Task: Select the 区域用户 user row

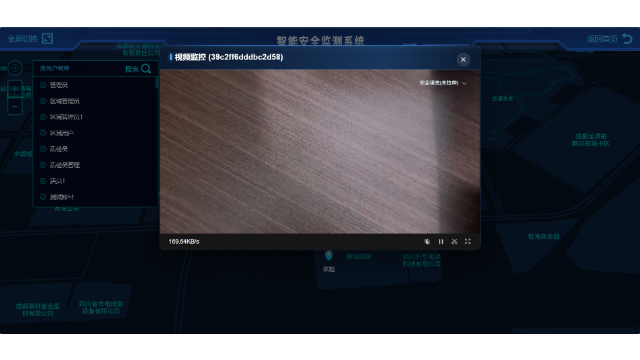Action: tap(96, 133)
